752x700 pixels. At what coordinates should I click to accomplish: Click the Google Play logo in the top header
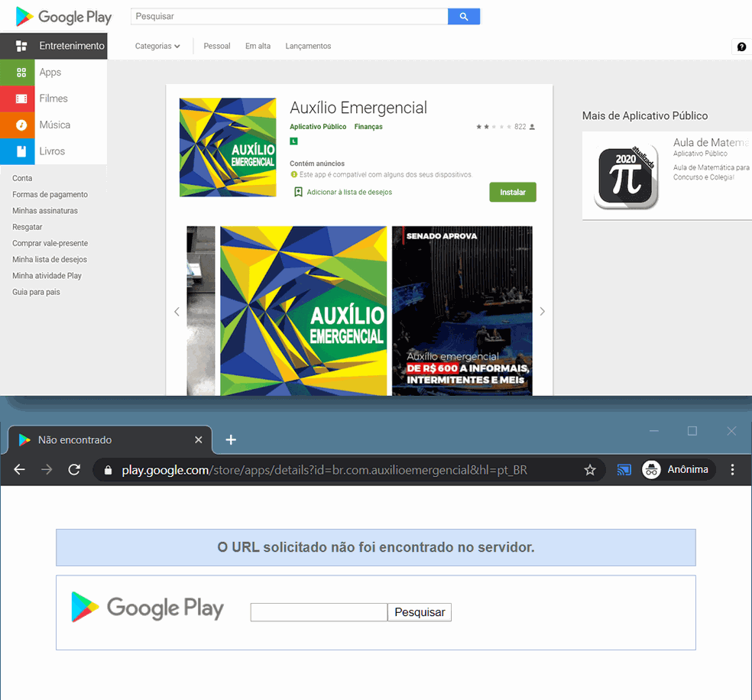click(x=63, y=17)
